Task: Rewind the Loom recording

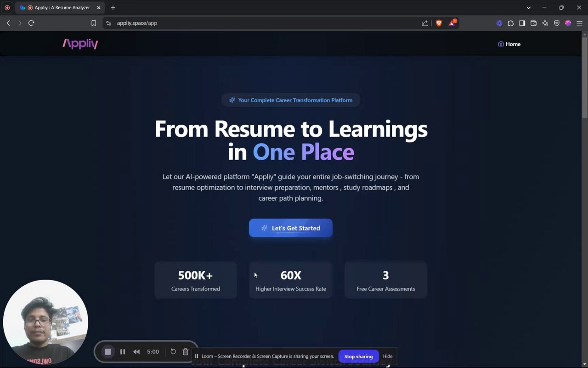Action: (x=136, y=351)
